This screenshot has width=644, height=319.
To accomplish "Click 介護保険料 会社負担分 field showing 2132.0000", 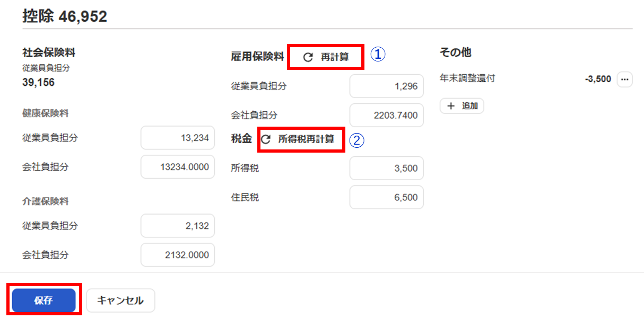I will point(178,255).
